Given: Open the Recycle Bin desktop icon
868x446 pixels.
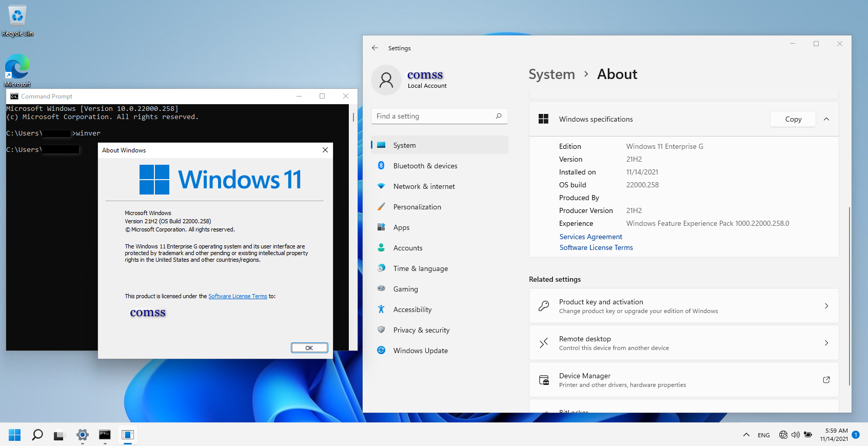Looking at the screenshot, I should pos(17,21).
